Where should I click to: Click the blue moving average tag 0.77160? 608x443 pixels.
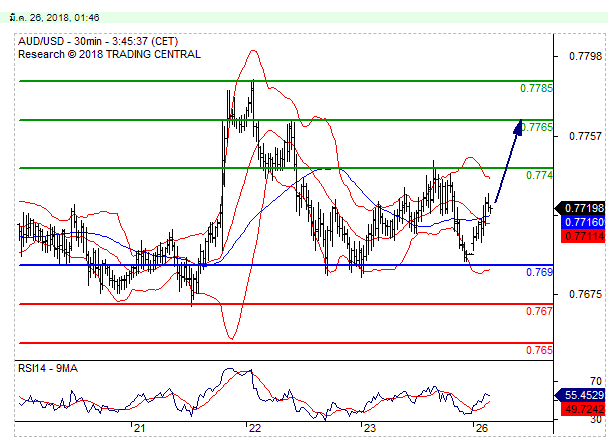pos(583,222)
